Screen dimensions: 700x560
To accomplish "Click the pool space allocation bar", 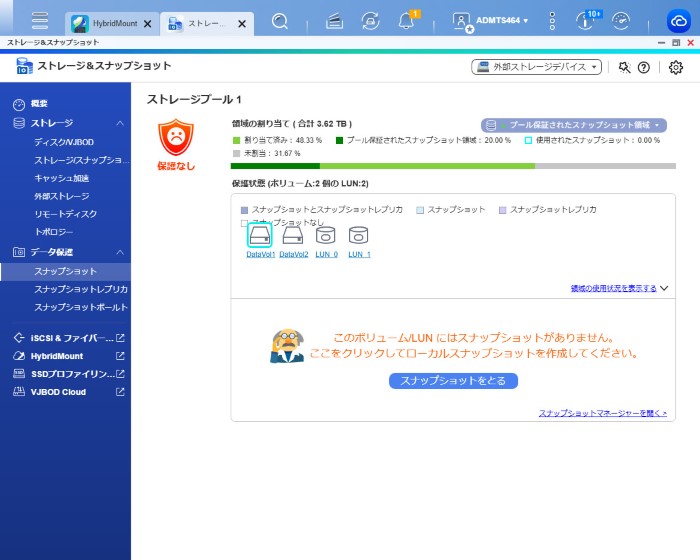I will [x=453, y=166].
